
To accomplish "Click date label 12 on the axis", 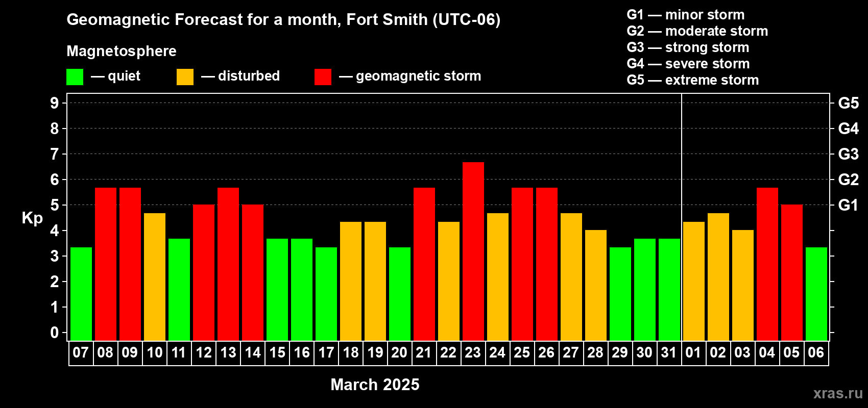I will click(204, 352).
